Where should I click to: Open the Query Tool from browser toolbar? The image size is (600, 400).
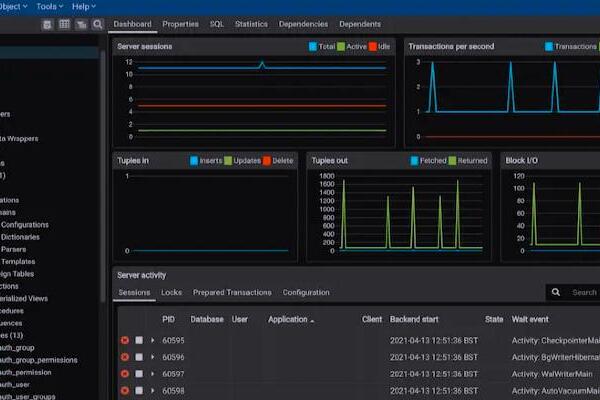(47, 24)
